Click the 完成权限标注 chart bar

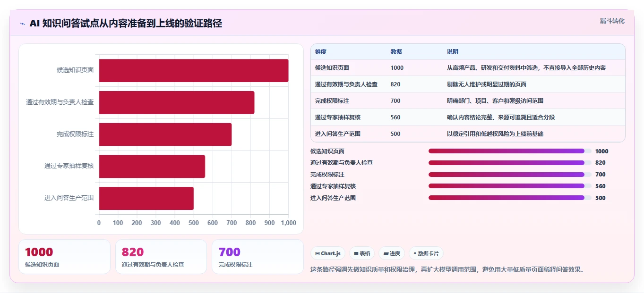coord(165,134)
